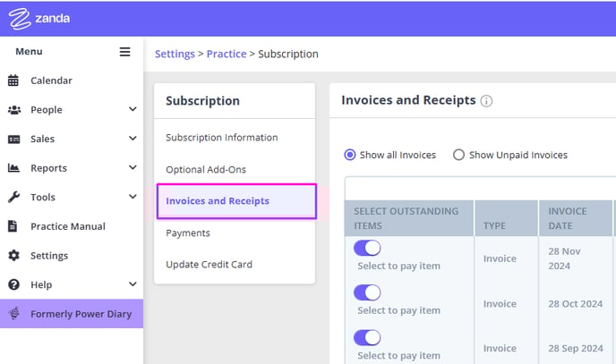Click the Tools wrench icon
The height and width of the screenshot is (364, 616).
coord(13,197)
